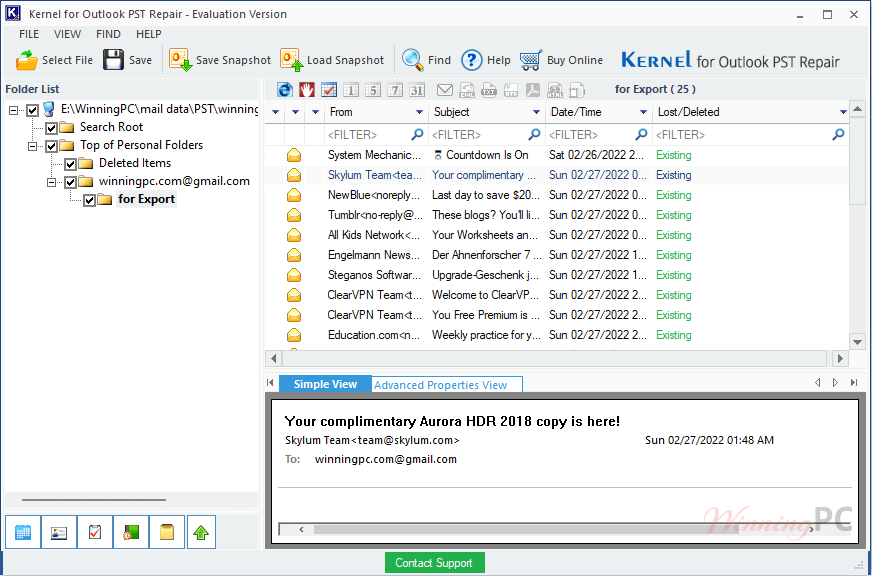Click the calendar '1' day view icon

pyautogui.click(x=351, y=90)
